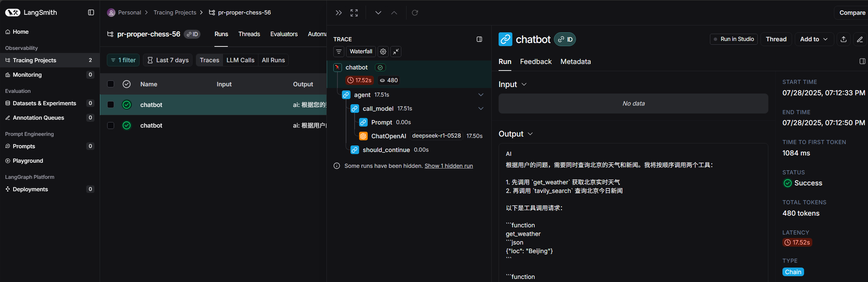Click the Compare button
Screen dimensions: 868x282
(x=852, y=13)
